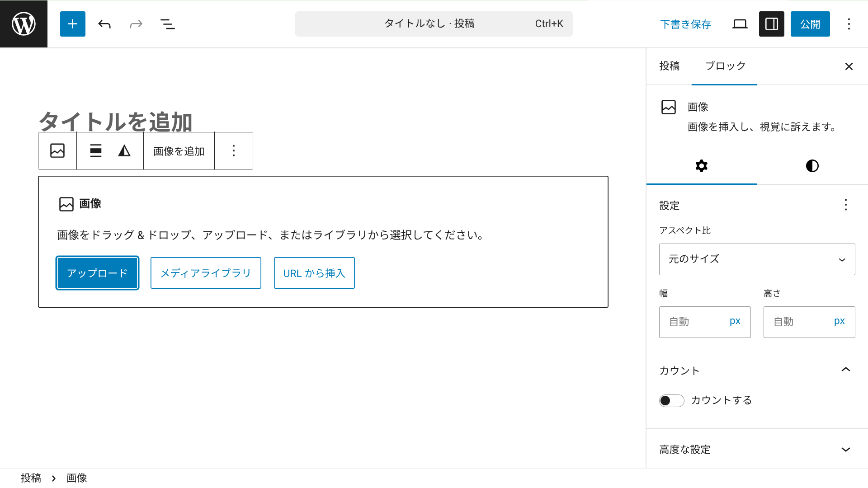
Task: Switch to the 投稿 tab
Action: (x=670, y=66)
